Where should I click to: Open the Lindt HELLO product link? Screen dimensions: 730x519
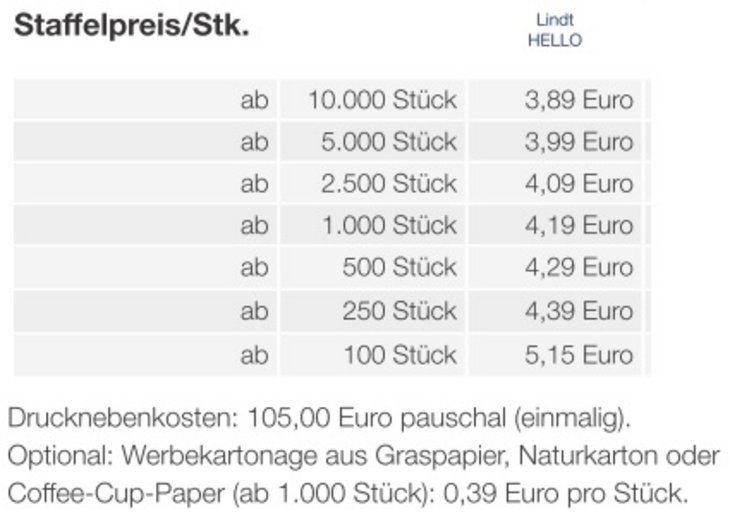click(555, 30)
